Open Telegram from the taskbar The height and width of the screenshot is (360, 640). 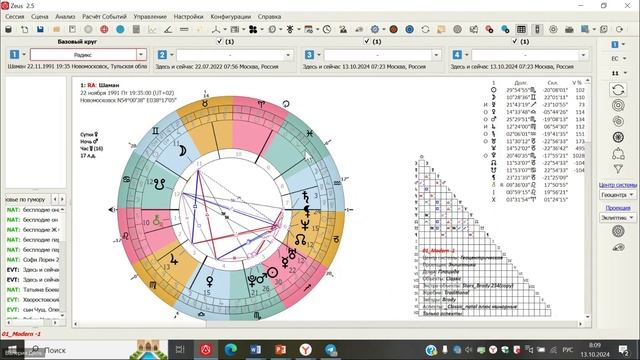click(x=331, y=350)
